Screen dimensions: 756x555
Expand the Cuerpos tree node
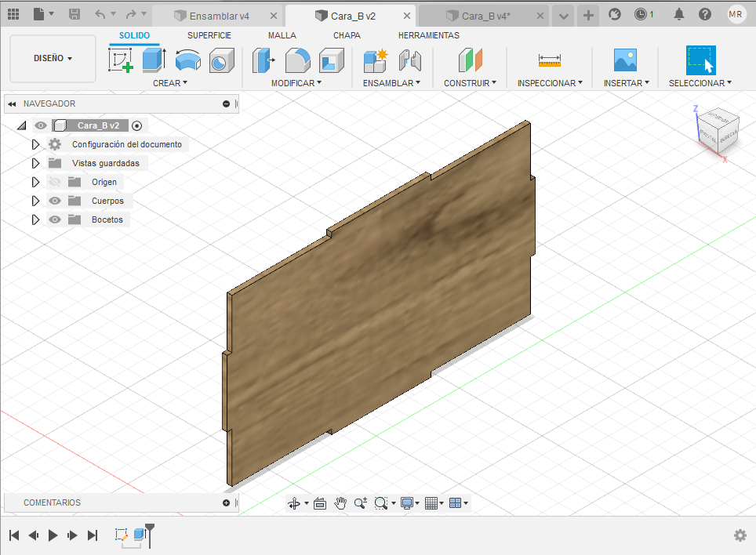point(35,201)
